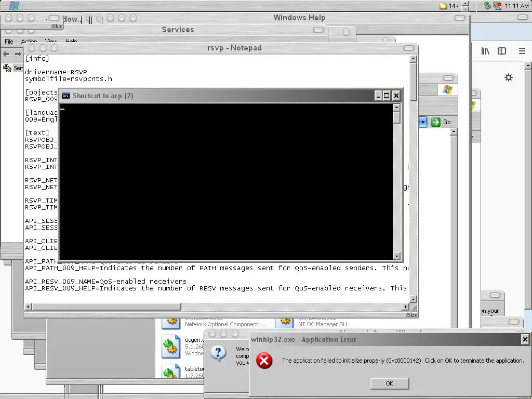The width and height of the screenshot is (532, 399).
Task: Open the Start menu logo icon
Action: (14, 5)
